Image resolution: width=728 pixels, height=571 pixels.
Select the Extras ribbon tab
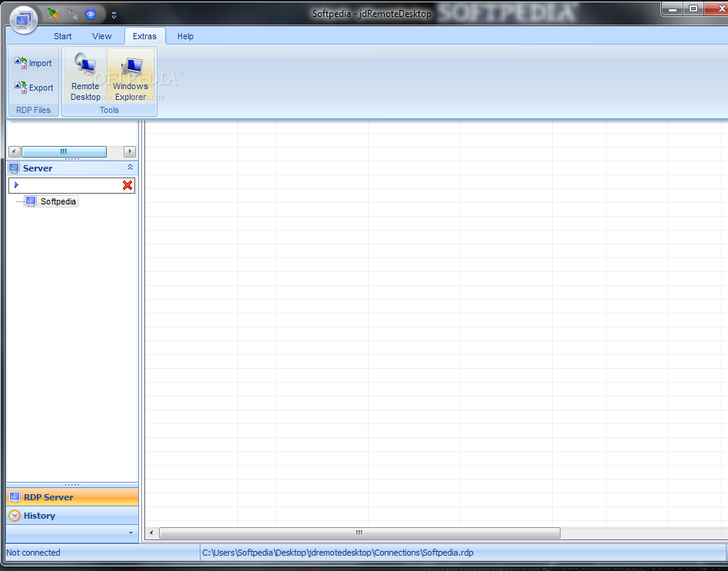pyautogui.click(x=144, y=36)
